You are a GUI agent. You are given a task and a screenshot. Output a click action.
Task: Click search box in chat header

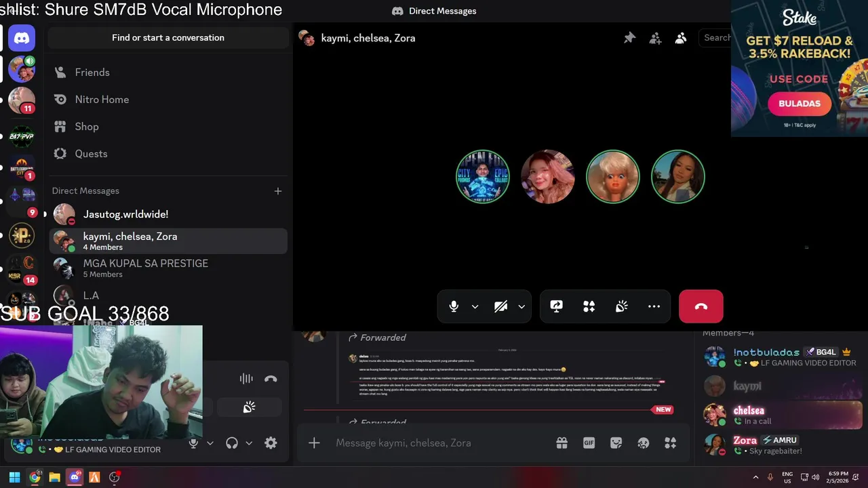coord(715,38)
